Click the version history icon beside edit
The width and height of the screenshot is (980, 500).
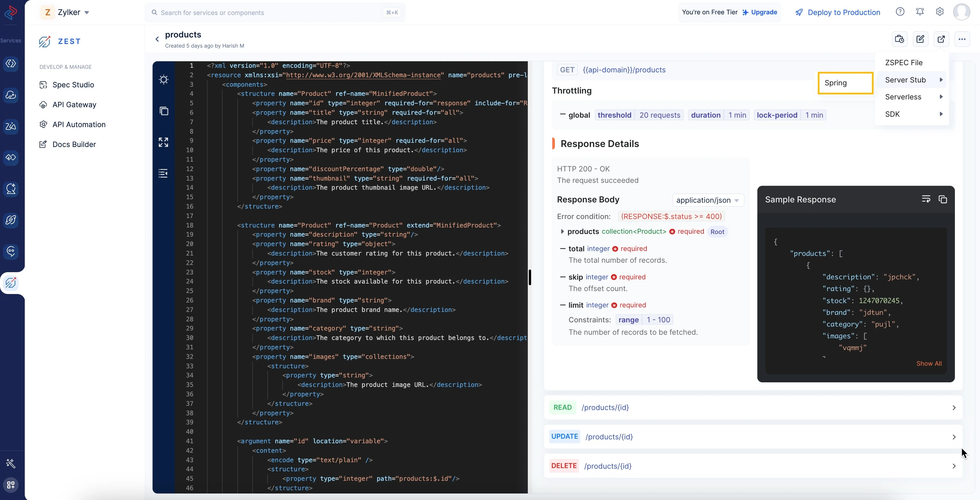click(899, 39)
